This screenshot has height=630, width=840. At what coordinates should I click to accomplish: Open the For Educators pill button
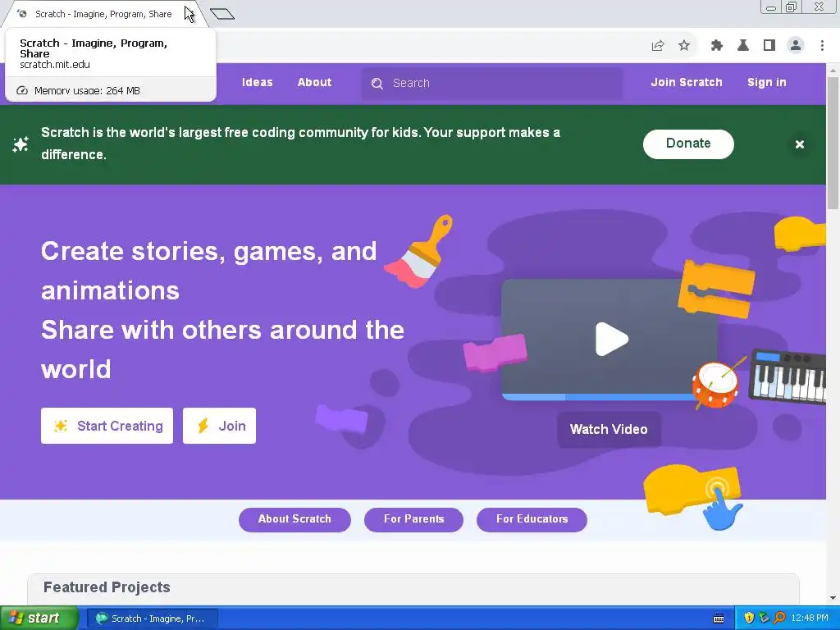coord(532,519)
